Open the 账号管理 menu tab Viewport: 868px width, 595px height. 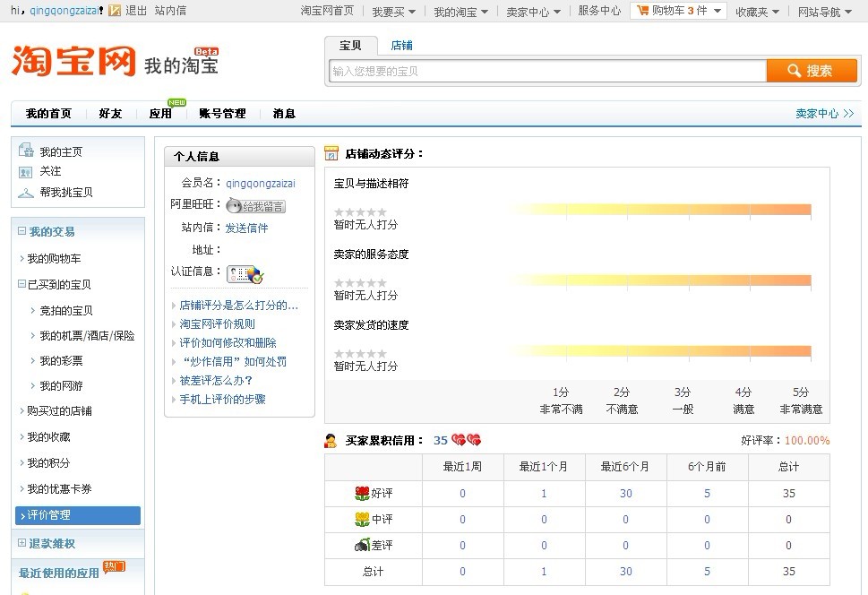(x=222, y=114)
